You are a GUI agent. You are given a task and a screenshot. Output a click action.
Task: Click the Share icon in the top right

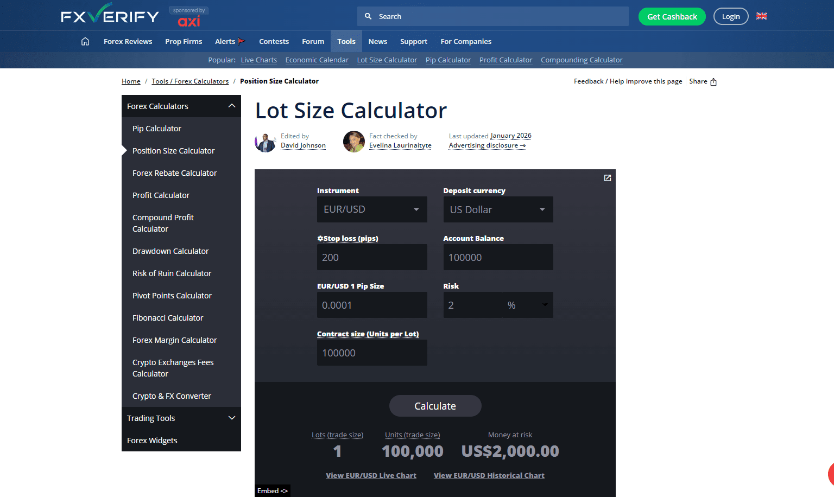coord(713,81)
